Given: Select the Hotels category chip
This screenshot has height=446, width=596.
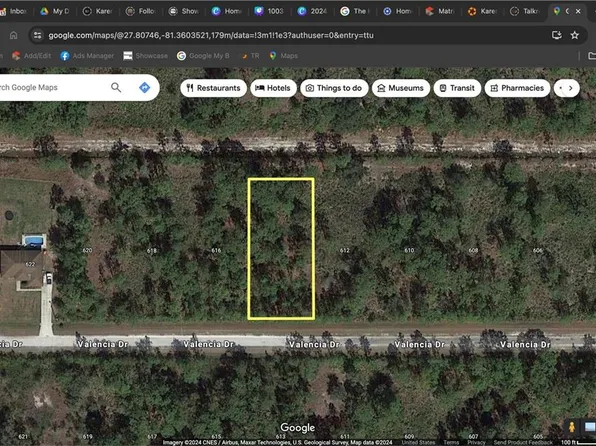Looking at the screenshot, I should point(273,88).
